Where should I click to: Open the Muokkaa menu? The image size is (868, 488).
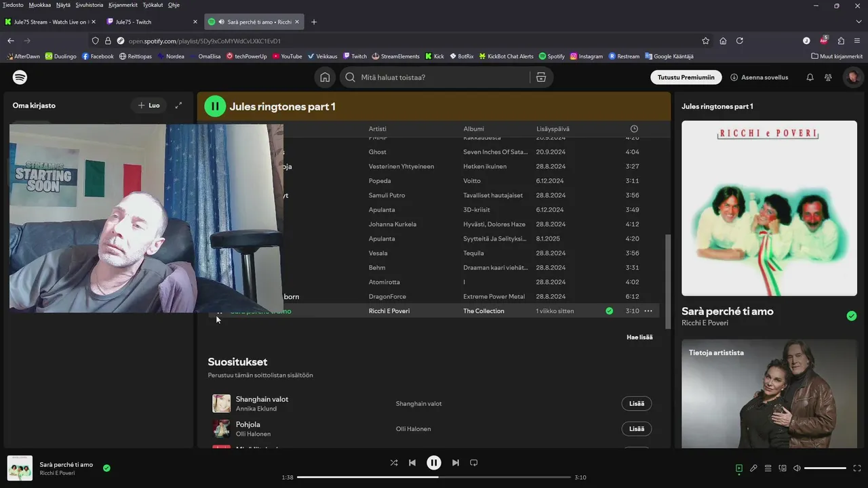pos(39,5)
